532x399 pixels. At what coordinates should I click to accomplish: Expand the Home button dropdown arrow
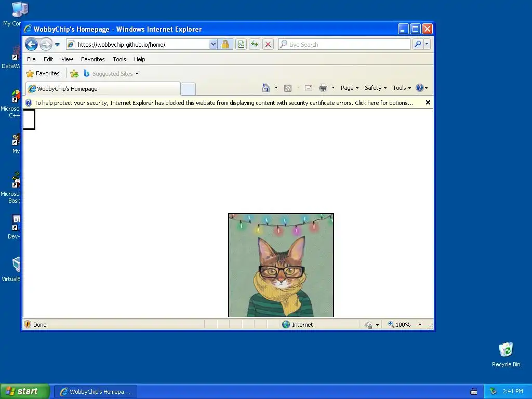tap(276, 88)
